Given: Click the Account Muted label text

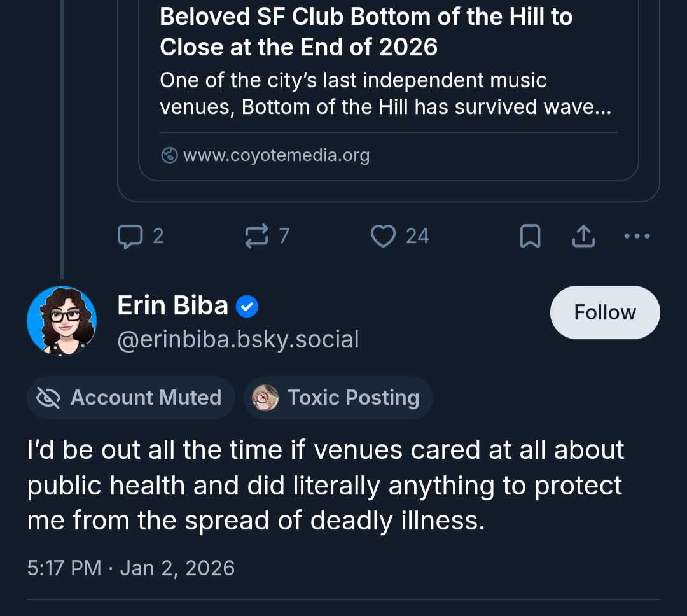Looking at the screenshot, I should click(x=146, y=398).
